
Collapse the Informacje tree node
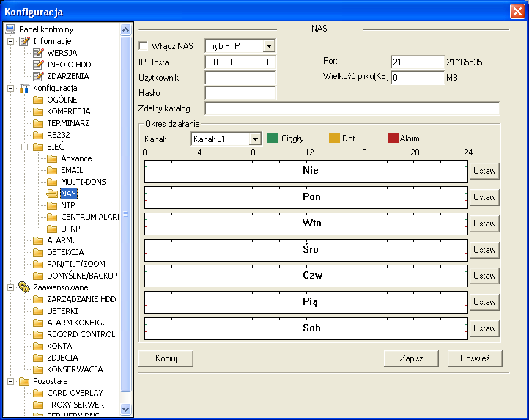point(11,41)
